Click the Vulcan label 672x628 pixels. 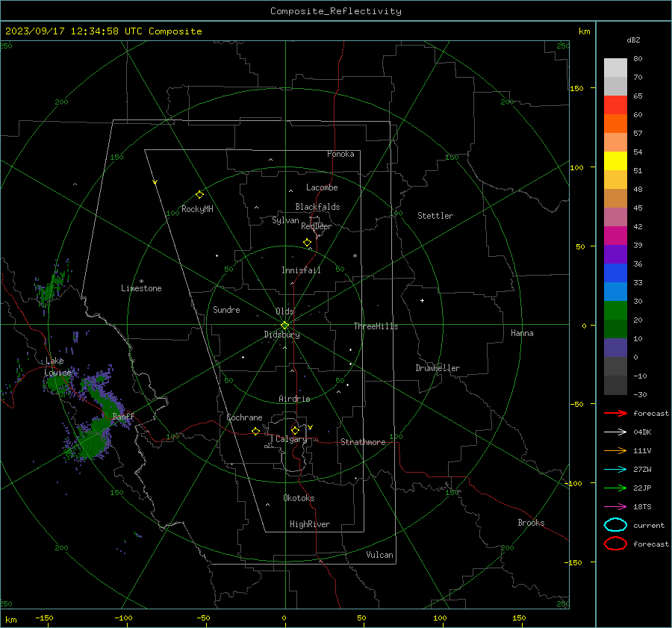pos(380,555)
